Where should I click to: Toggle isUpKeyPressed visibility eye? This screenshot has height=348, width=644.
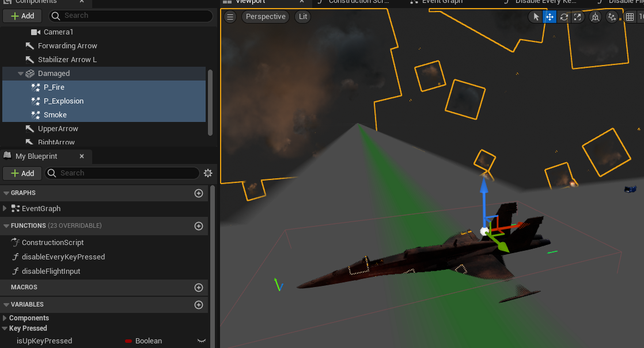pos(201,341)
